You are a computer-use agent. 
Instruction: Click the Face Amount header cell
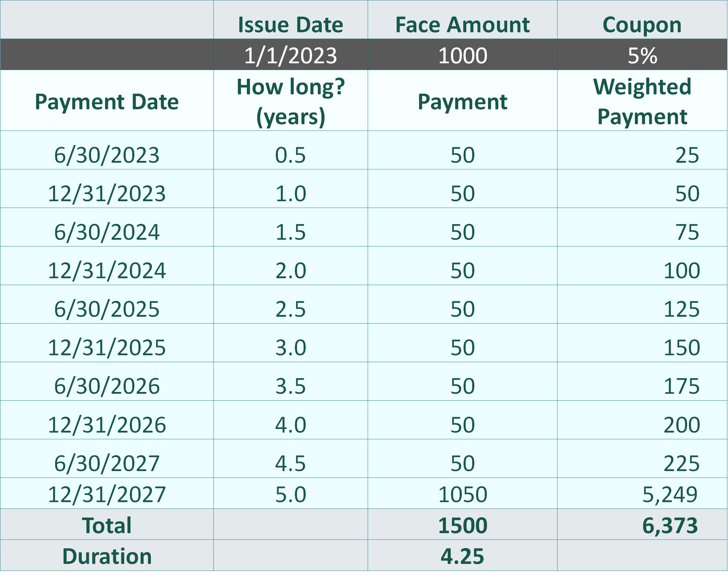[462, 20]
